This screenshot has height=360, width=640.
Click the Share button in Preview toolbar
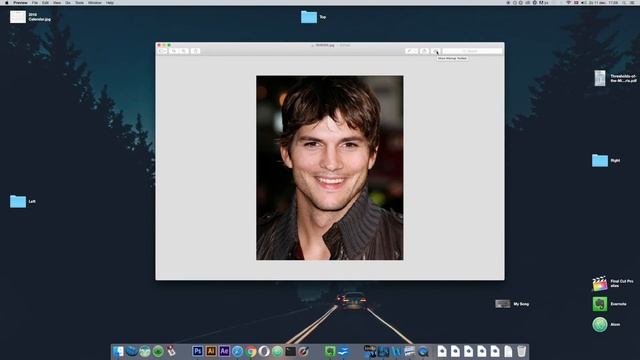pyautogui.click(x=196, y=51)
